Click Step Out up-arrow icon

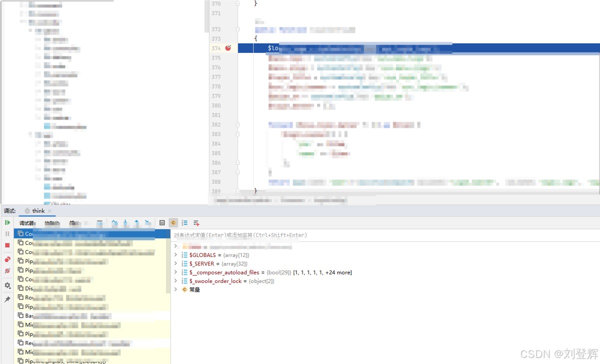[x=136, y=223]
